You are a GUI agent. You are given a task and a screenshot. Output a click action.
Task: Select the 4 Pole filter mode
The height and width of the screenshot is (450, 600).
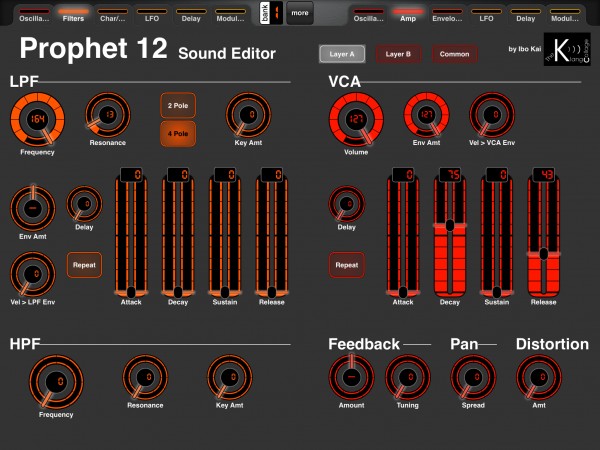pos(178,134)
